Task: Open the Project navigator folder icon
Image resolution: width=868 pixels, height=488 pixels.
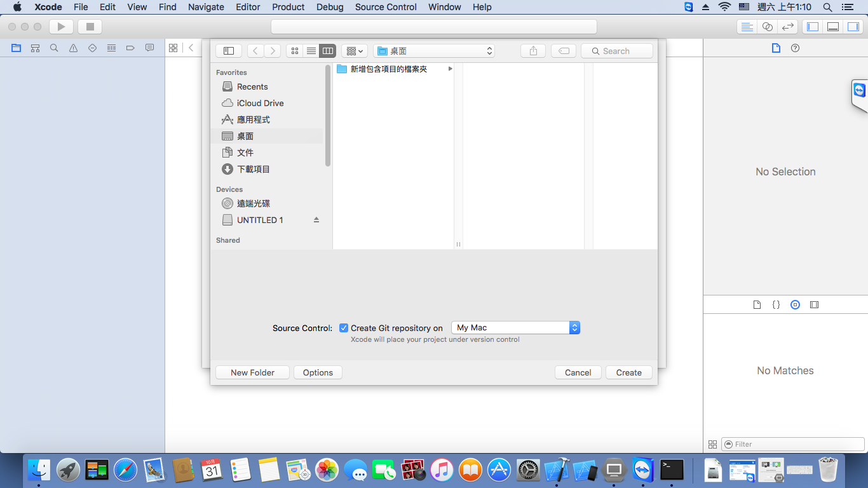Action: coord(16,48)
